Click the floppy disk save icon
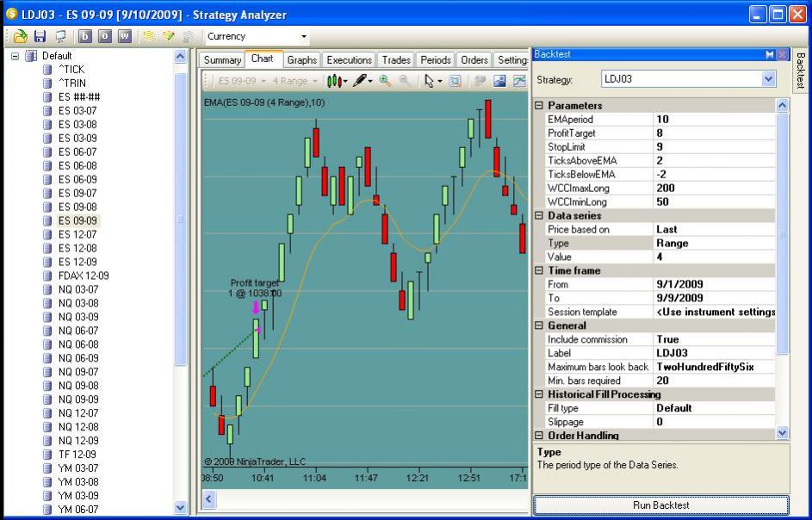 [x=40, y=36]
